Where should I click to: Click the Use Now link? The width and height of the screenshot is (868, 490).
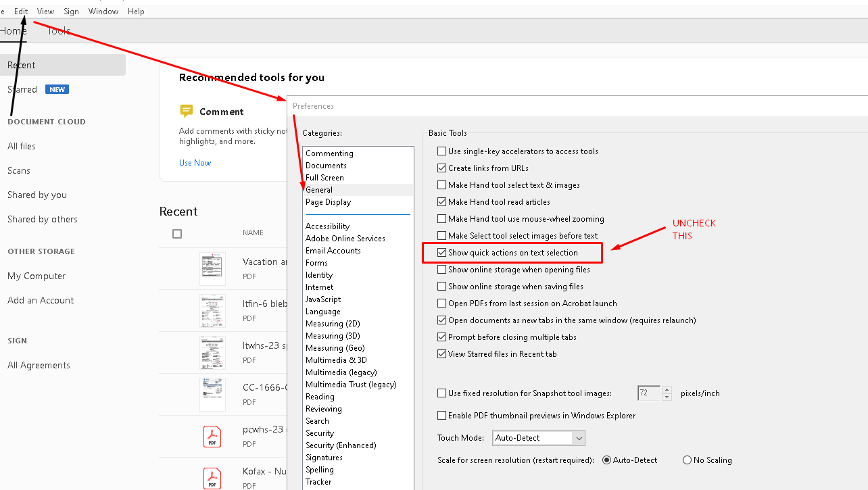[195, 163]
